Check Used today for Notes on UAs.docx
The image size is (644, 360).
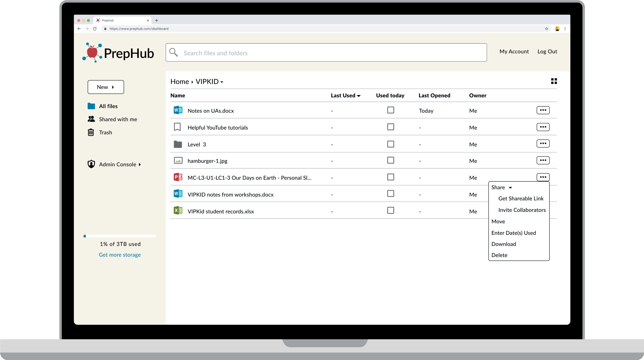click(391, 110)
